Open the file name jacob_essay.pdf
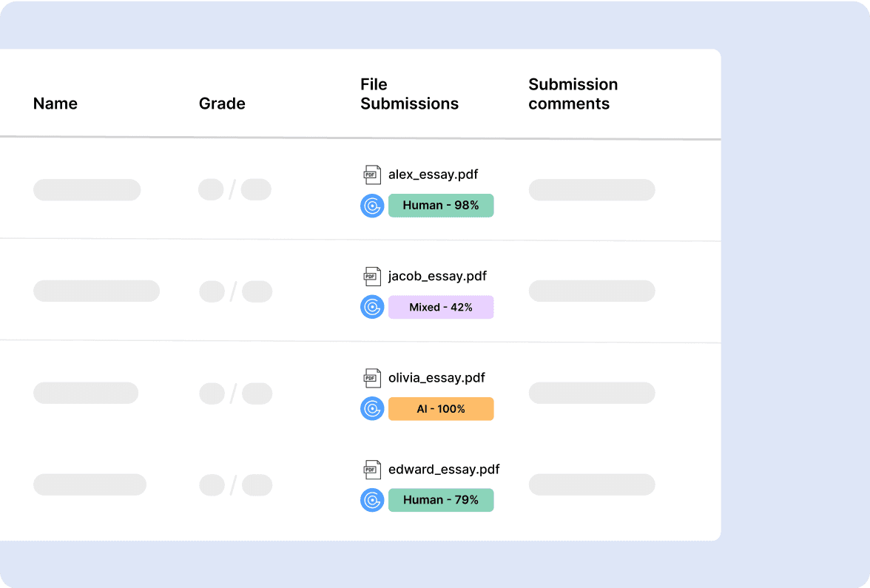 tap(437, 276)
